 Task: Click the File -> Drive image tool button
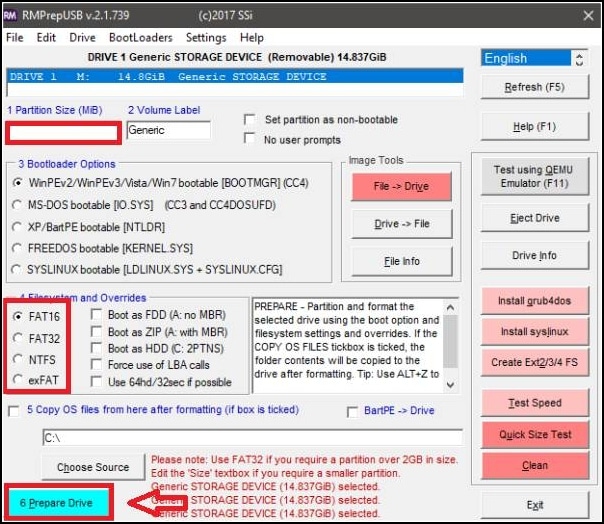[x=401, y=185]
